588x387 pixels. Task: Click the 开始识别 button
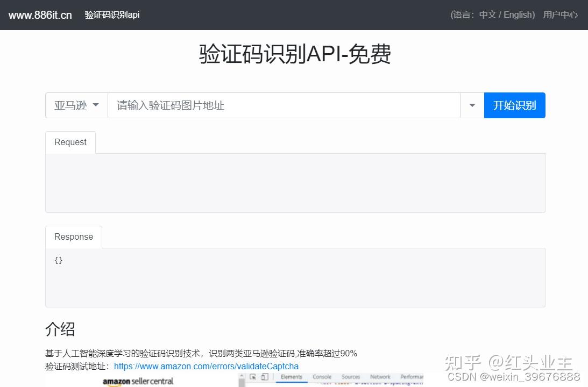point(514,105)
